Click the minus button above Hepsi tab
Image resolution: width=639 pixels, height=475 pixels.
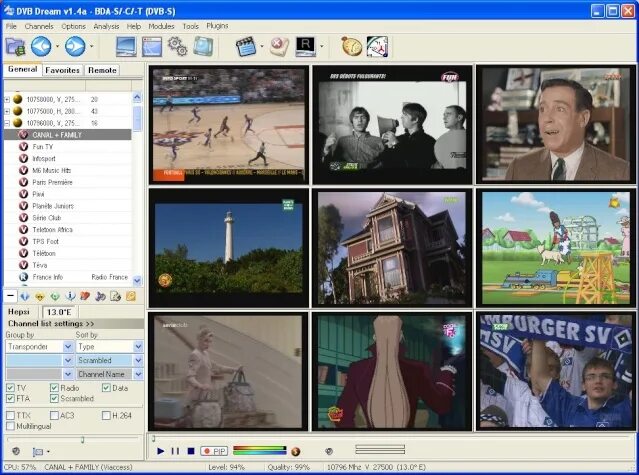tap(11, 296)
